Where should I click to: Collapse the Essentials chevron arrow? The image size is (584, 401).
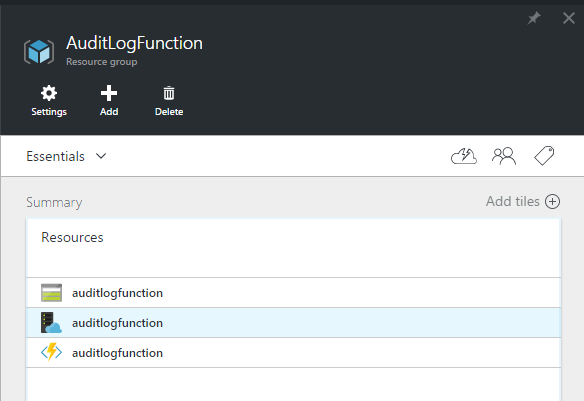point(101,156)
